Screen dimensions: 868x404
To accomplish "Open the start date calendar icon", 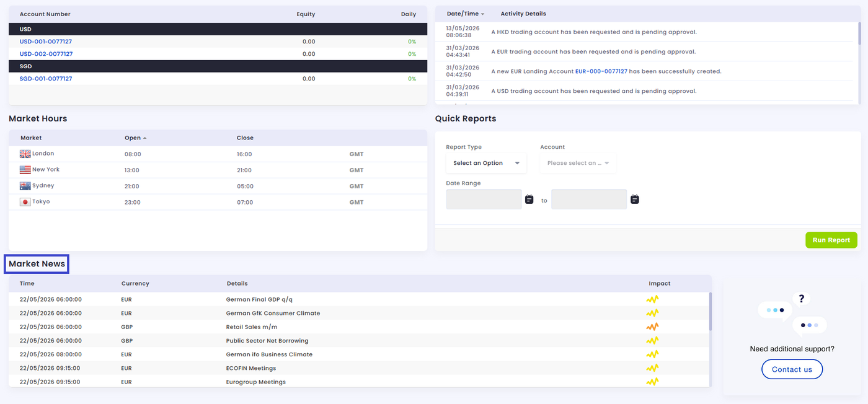I will click(x=529, y=200).
